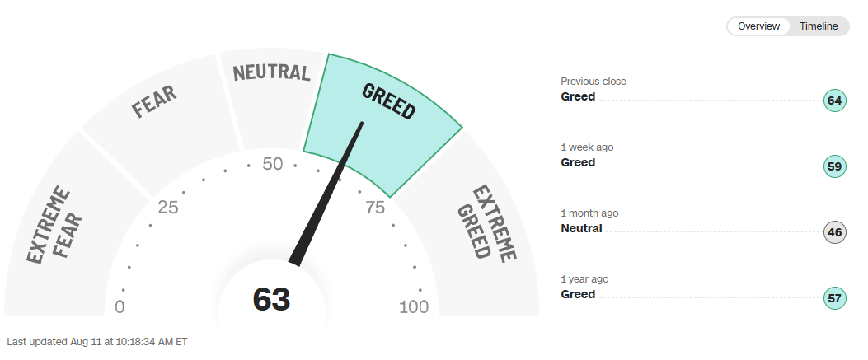868x360 pixels.
Task: Click the 50 tick label on gauge
Action: (272, 164)
